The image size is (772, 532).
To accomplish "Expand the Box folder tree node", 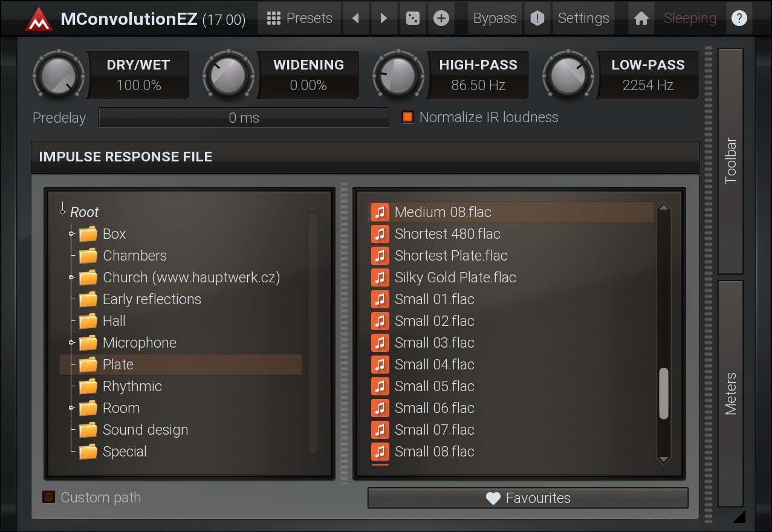I will pos(71,234).
